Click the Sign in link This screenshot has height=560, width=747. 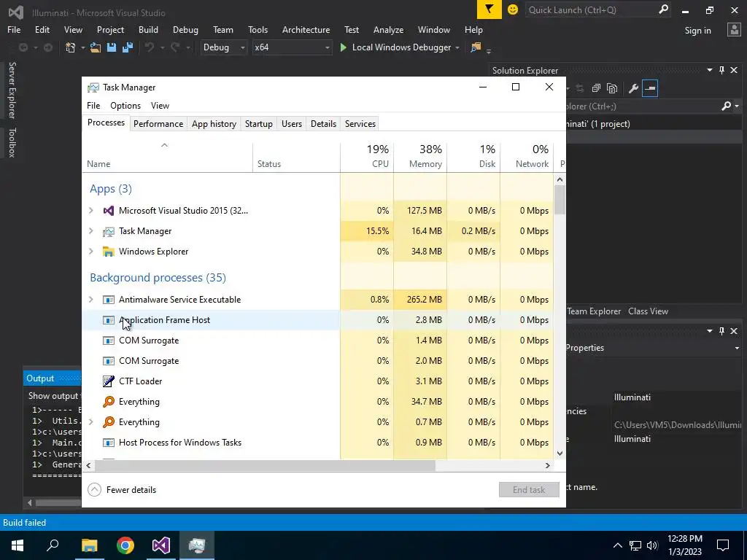click(697, 30)
